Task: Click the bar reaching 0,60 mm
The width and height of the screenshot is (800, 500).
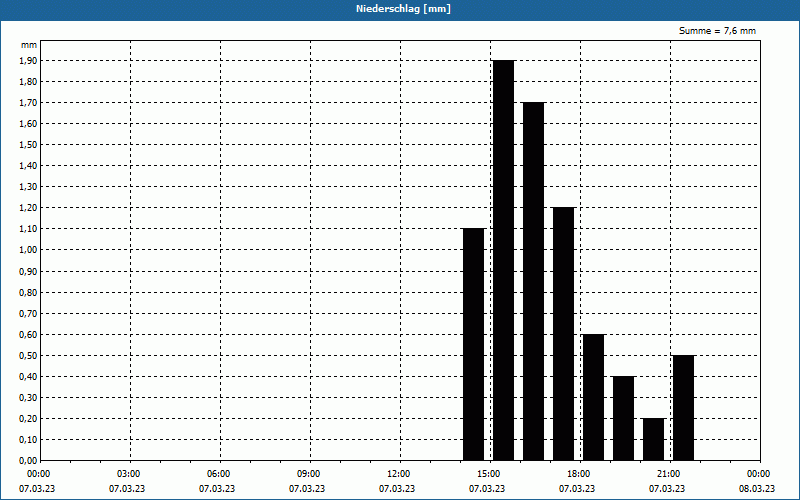Action: 593,397
